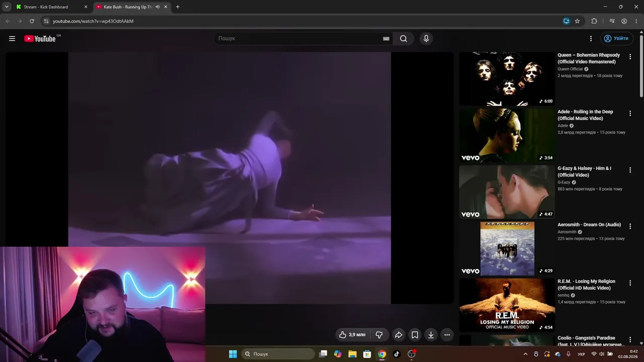This screenshot has width=644, height=362.
Task: Play the Him & I thumbnail
Action: point(507,192)
